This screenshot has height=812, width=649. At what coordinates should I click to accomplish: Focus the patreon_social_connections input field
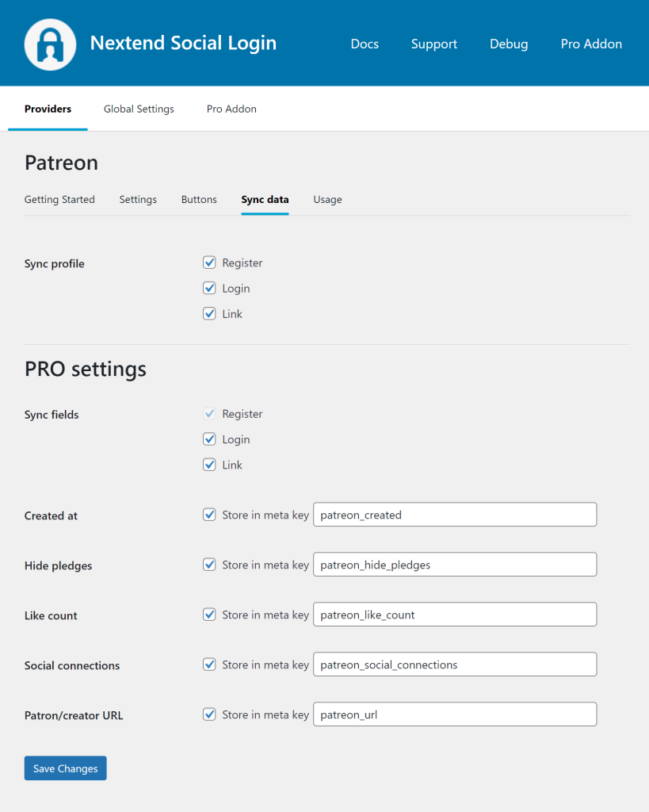click(x=455, y=665)
